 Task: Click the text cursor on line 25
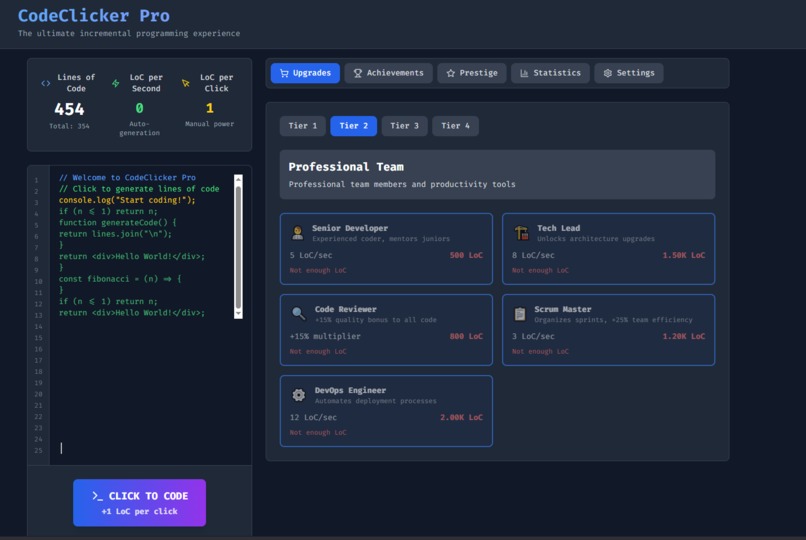pyautogui.click(x=61, y=448)
